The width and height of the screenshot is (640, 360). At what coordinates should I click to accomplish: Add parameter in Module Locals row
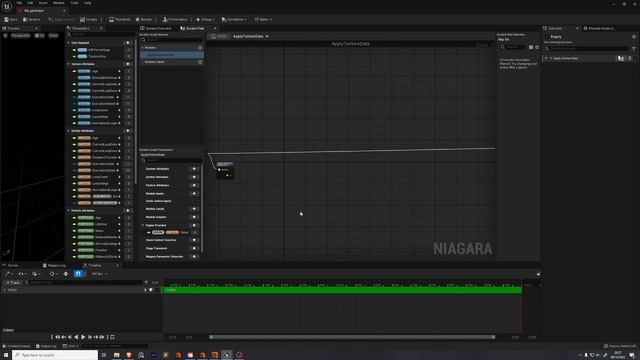(x=194, y=209)
